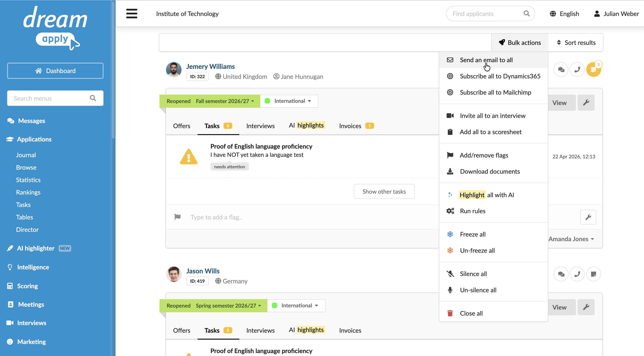
Task: Open Julian Weber user profile icon
Action: click(597, 14)
